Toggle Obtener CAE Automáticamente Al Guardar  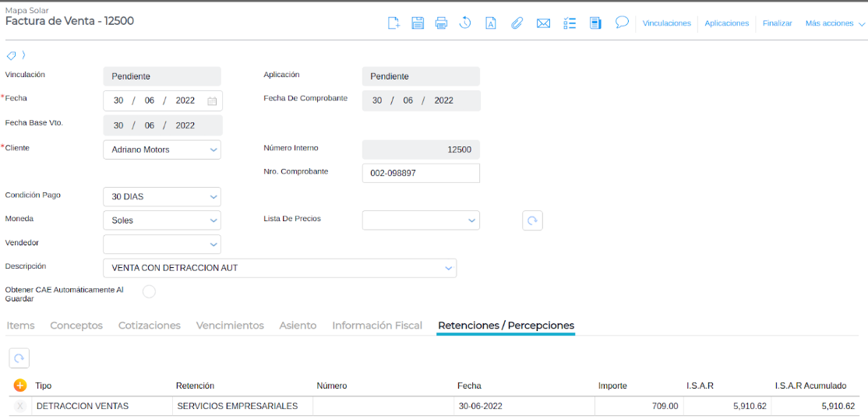(149, 291)
